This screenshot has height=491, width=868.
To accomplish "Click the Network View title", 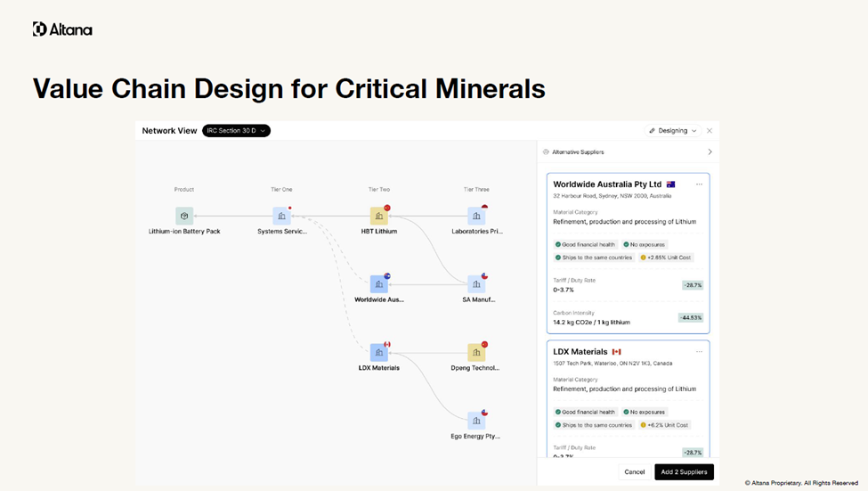I will click(x=169, y=131).
